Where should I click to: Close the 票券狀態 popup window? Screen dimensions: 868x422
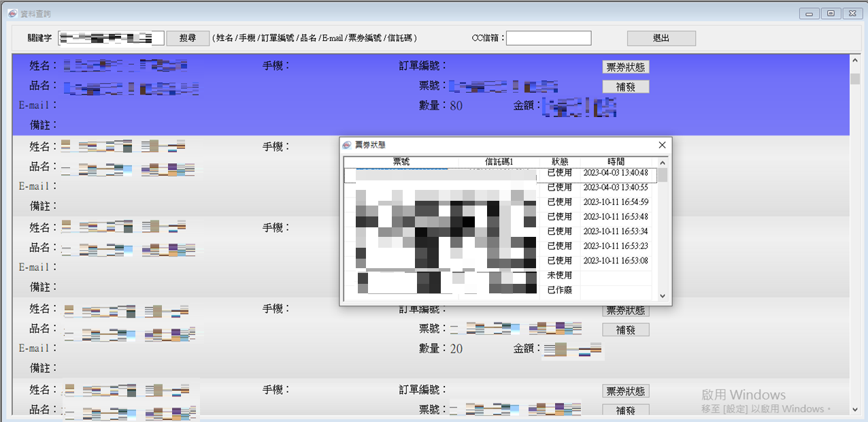[x=663, y=145]
